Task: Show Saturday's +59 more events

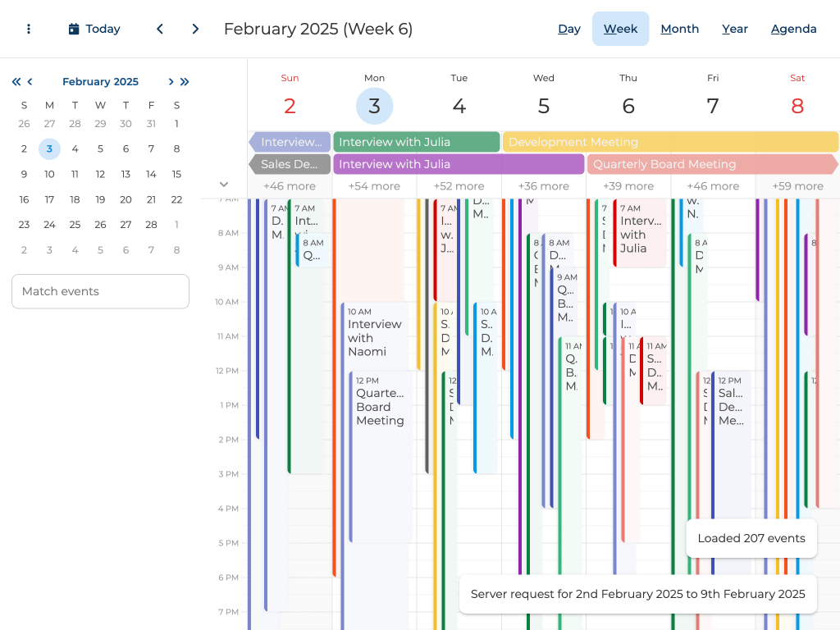Action: (797, 186)
